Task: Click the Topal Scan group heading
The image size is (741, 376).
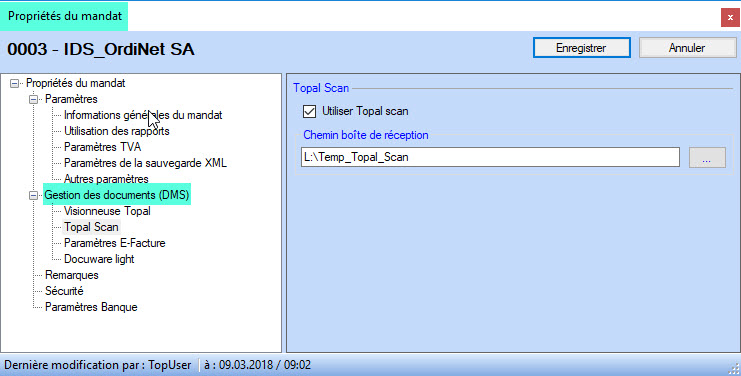Action: pos(321,88)
